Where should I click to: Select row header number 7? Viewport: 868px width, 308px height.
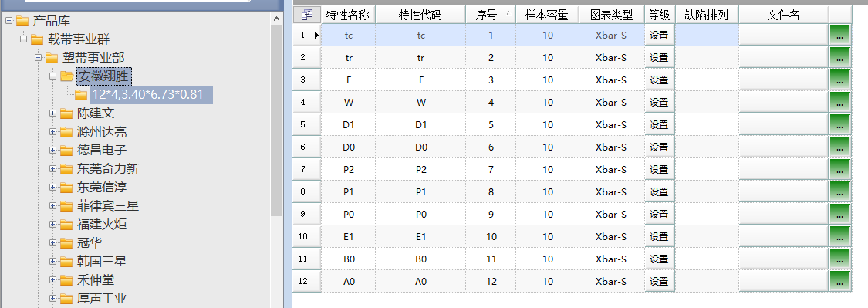[302, 170]
